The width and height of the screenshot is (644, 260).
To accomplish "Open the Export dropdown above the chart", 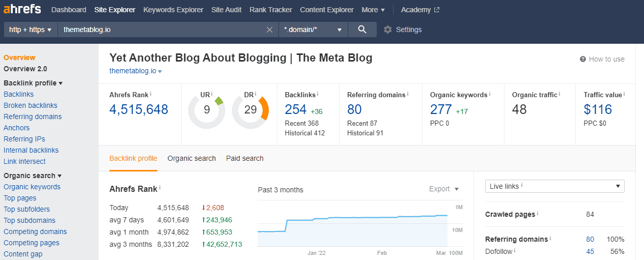I will 443,189.
